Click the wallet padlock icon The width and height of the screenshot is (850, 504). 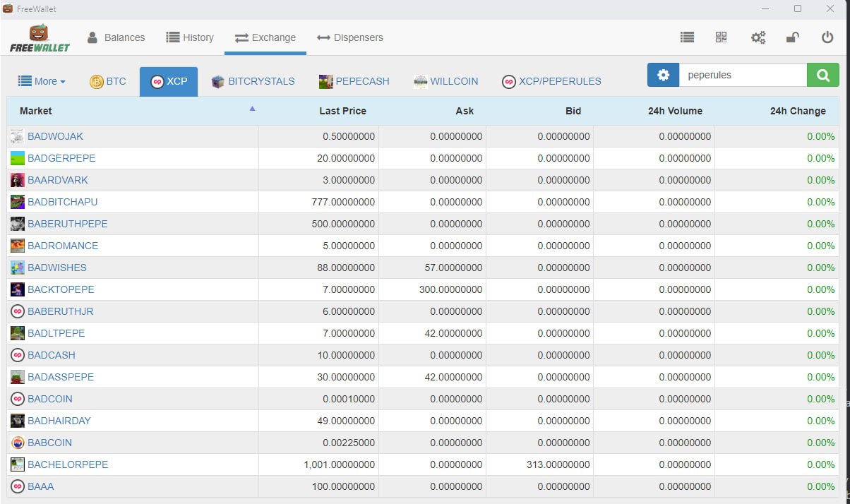792,37
